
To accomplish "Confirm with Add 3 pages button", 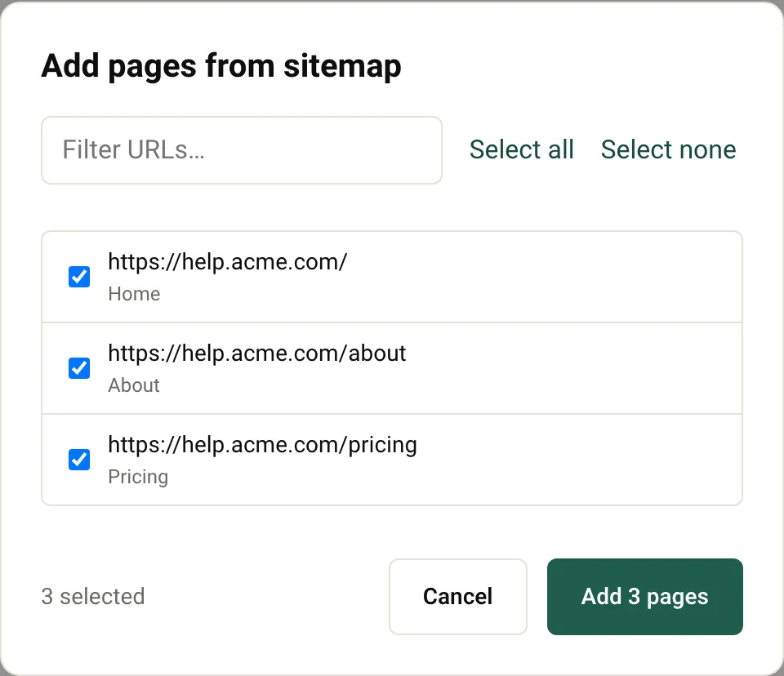I will click(x=645, y=597).
